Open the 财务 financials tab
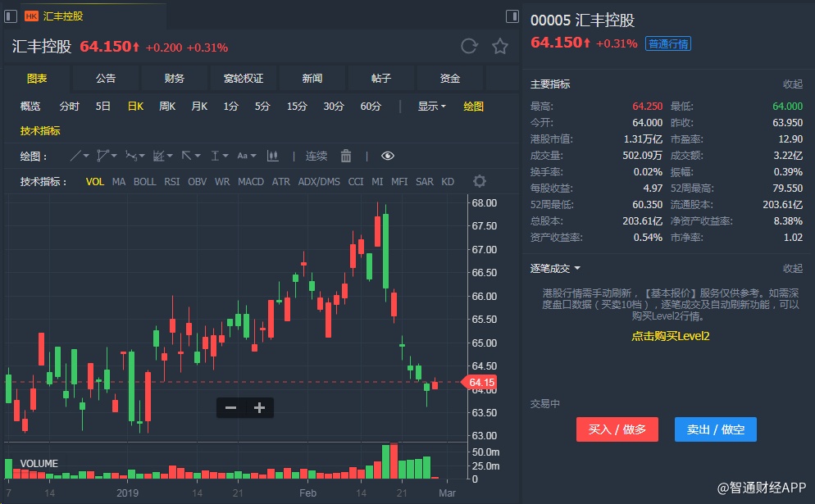Image resolution: width=815 pixels, height=504 pixels. (x=174, y=79)
